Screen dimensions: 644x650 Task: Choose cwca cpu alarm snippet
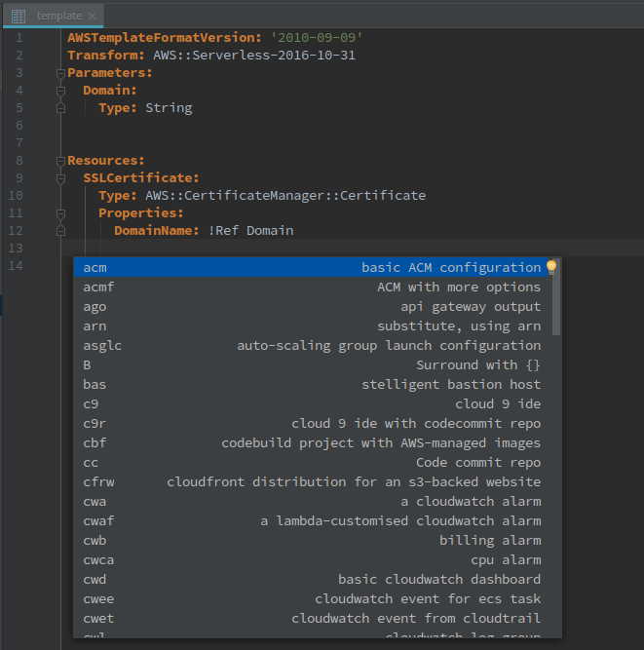point(313,559)
